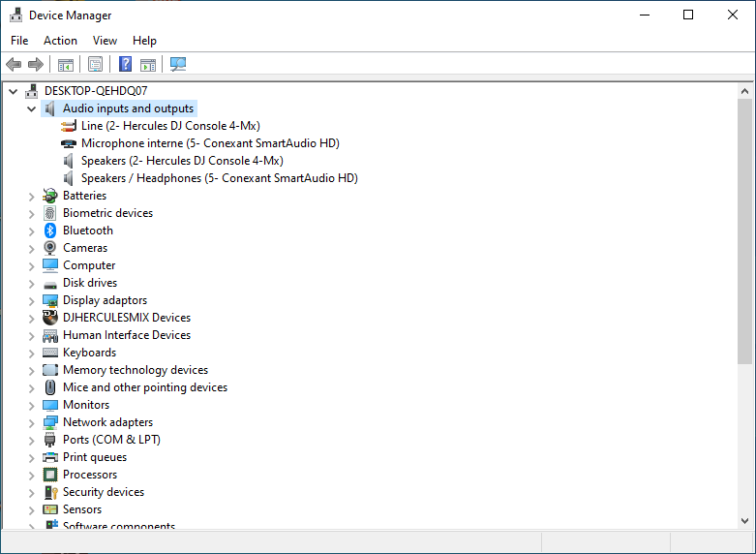
Task: Expand the Computer chevron
Action: pos(31,266)
